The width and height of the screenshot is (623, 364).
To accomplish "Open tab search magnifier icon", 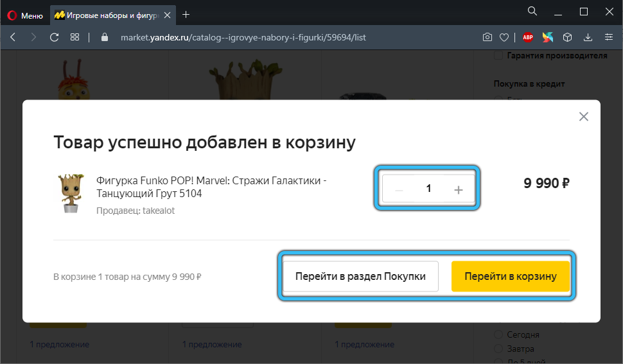I will pos(532,11).
